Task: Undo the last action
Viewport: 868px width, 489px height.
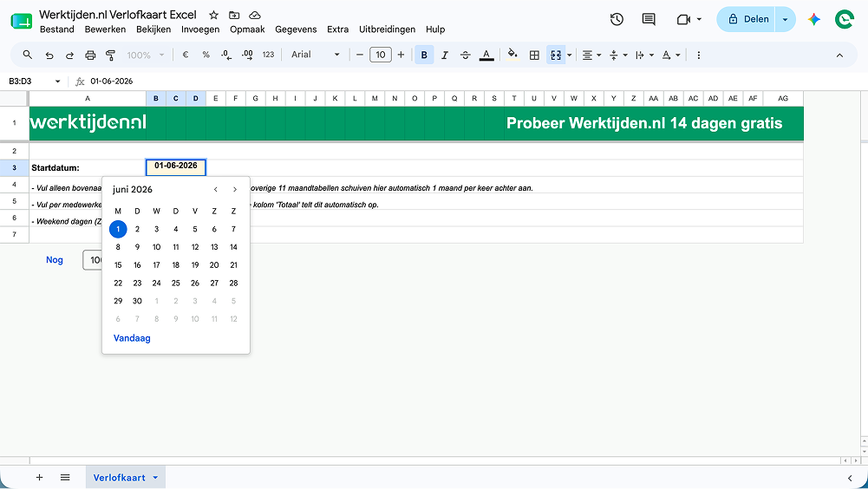Action: coord(49,55)
